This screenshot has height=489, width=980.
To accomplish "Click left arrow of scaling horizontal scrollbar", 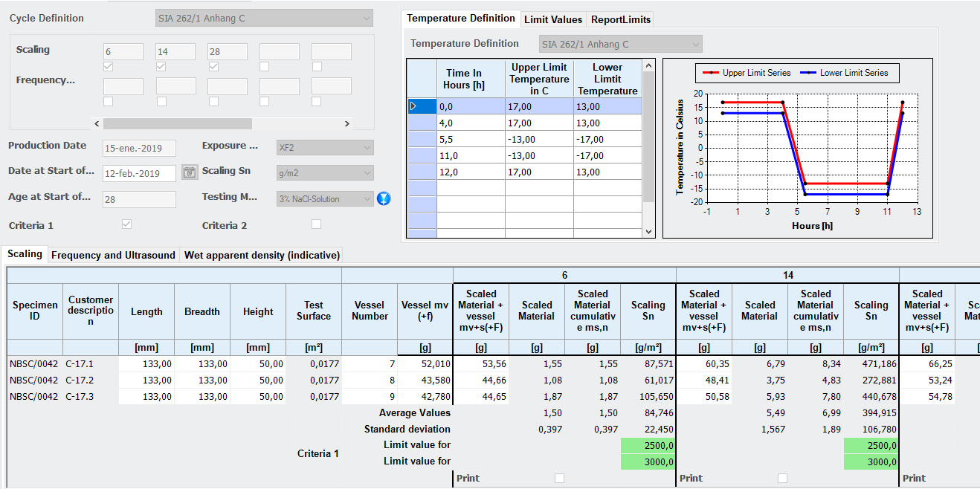I will pos(97,123).
